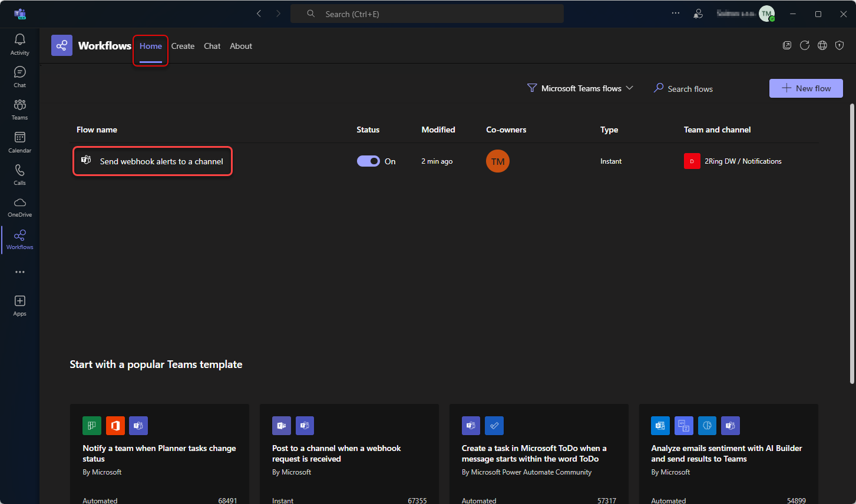Switch to the Create tab

click(x=183, y=46)
